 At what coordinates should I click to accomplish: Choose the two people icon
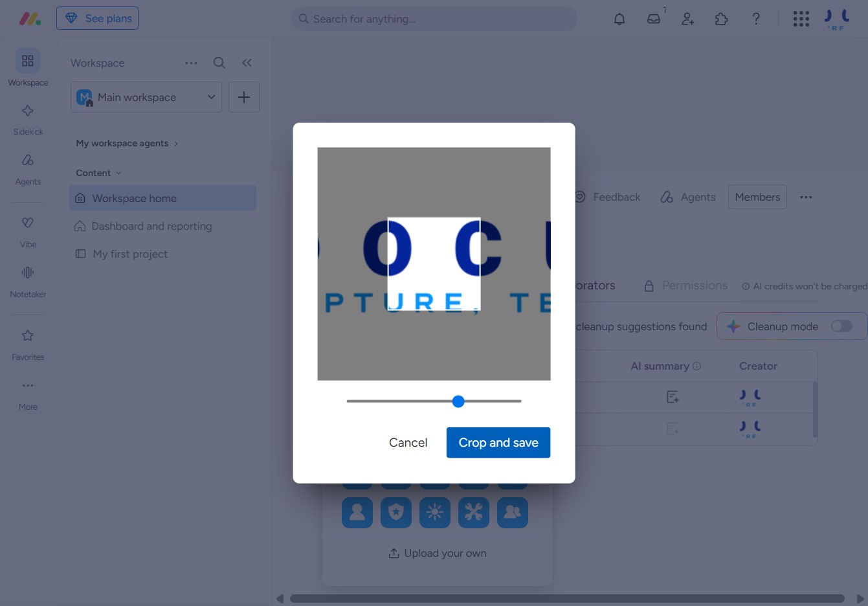(513, 512)
